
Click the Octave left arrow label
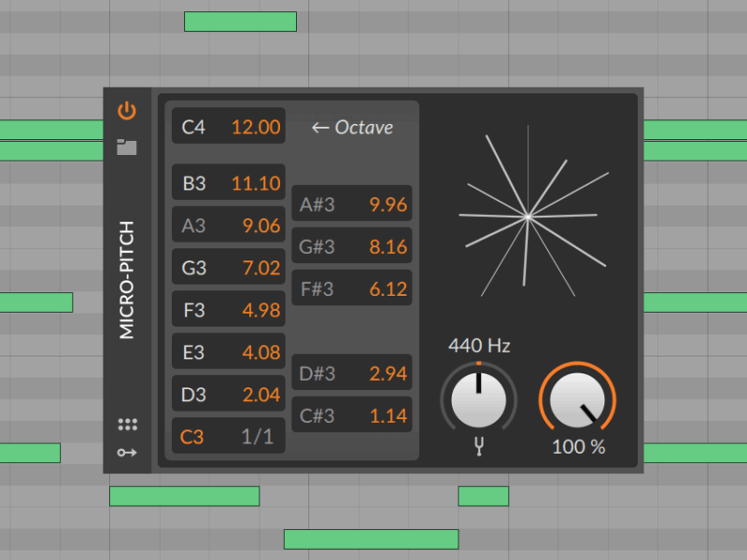(352, 128)
